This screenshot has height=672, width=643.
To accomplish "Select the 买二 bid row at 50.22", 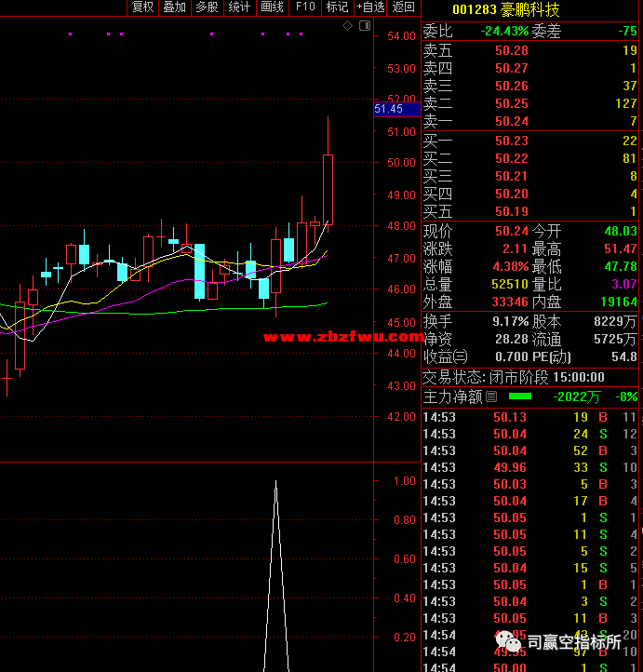I will pos(529,158).
